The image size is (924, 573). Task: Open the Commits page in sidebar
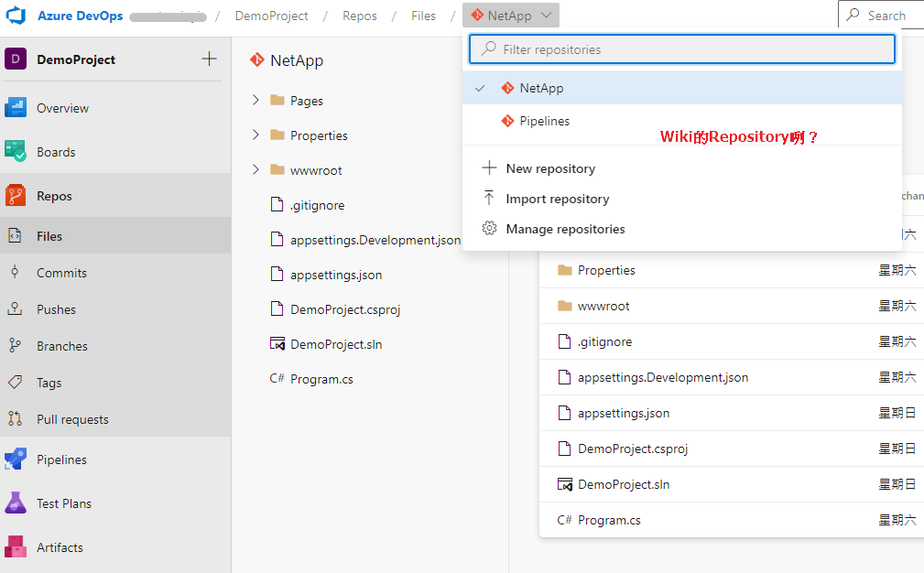115,273
